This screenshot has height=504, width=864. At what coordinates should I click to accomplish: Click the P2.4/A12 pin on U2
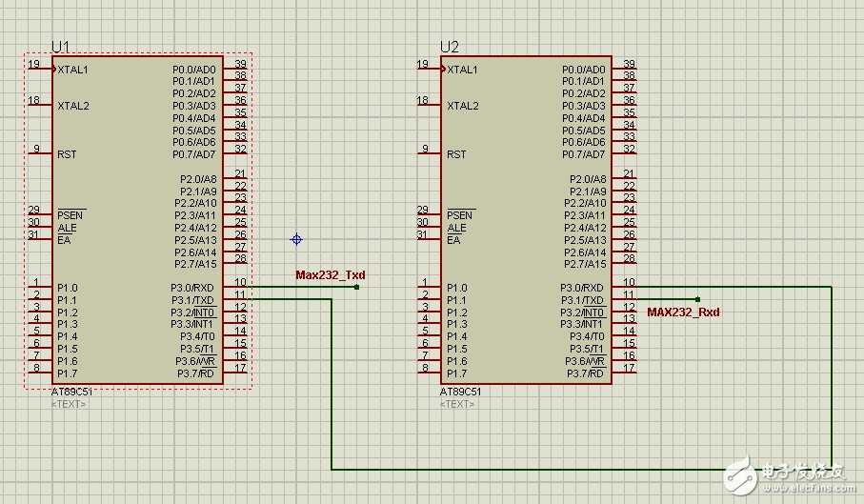(x=585, y=228)
